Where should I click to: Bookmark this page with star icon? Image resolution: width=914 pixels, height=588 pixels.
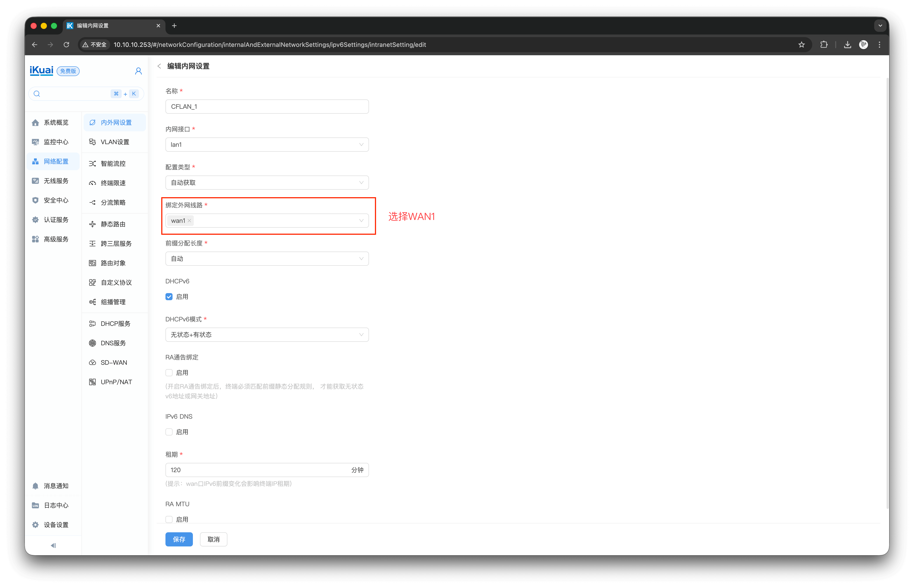801,45
